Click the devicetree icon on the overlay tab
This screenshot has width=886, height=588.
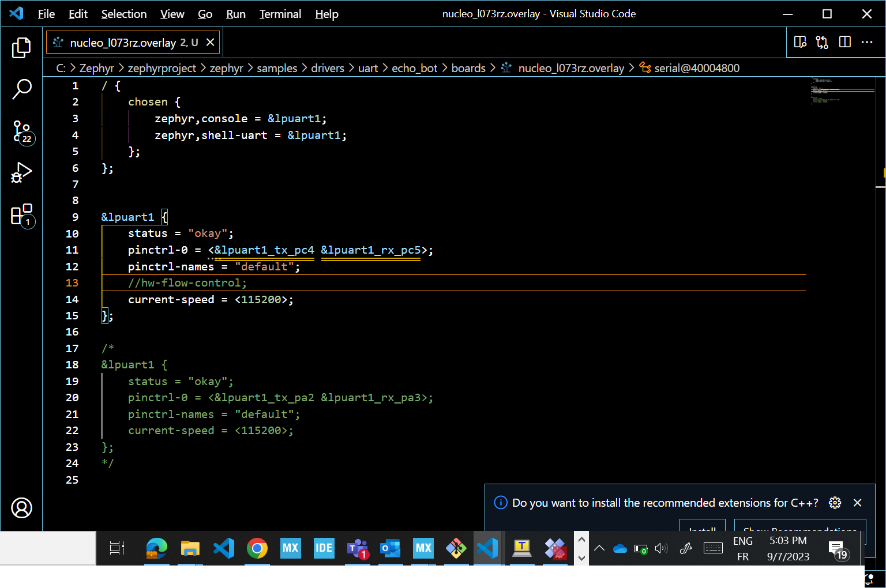[57, 42]
